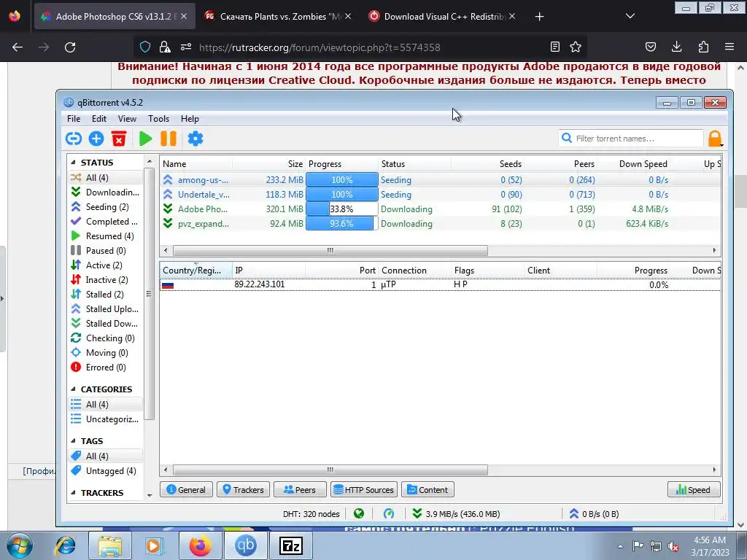Viewport: 747px width, 560px height.
Task: Open the 7z app on the taskbar
Action: point(290,545)
